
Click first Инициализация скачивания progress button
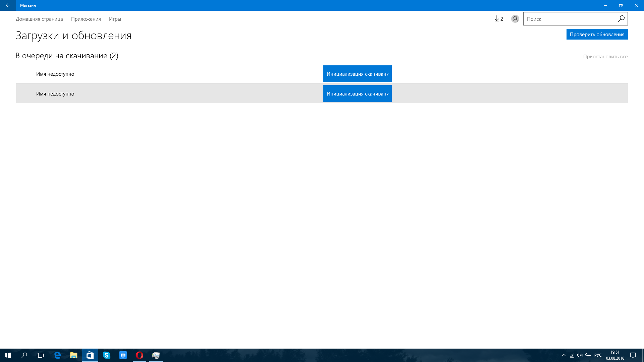(357, 74)
